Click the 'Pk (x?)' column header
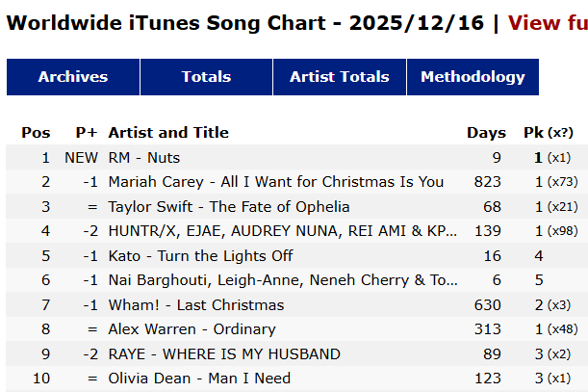This screenshot has width=588, height=392. [x=548, y=132]
